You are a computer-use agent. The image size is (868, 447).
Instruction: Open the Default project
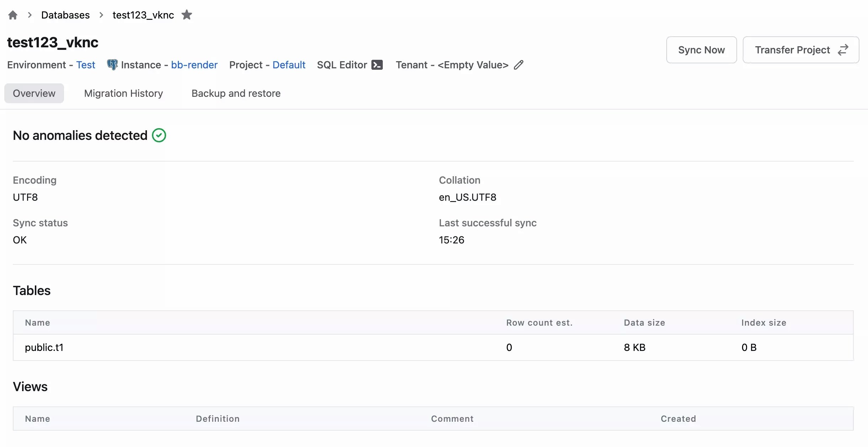pyautogui.click(x=289, y=65)
